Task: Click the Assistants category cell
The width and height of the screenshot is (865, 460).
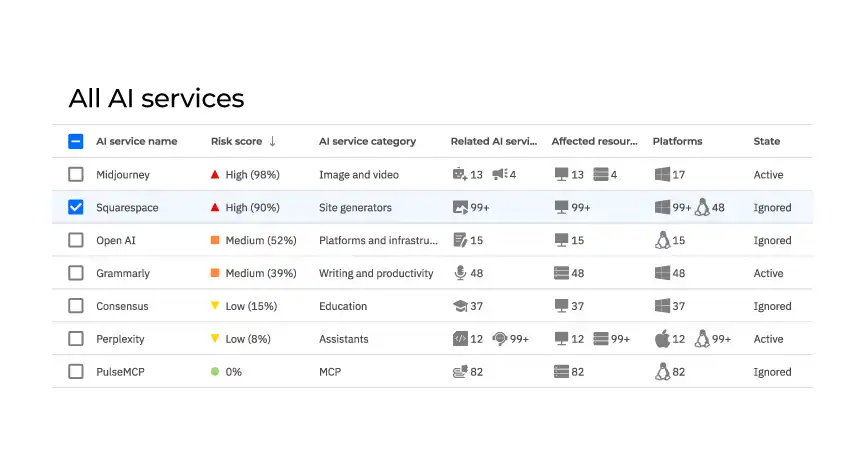Action: (x=343, y=339)
